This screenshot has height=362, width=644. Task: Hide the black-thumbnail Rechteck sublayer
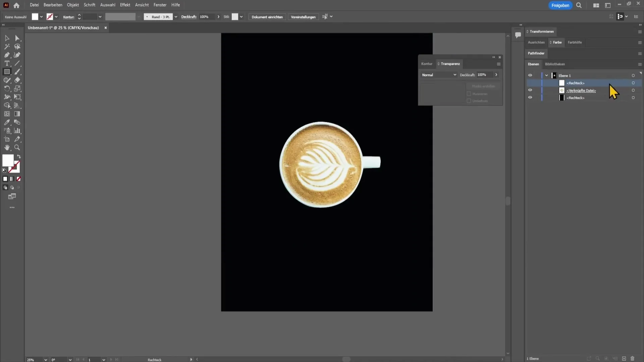pos(530,98)
